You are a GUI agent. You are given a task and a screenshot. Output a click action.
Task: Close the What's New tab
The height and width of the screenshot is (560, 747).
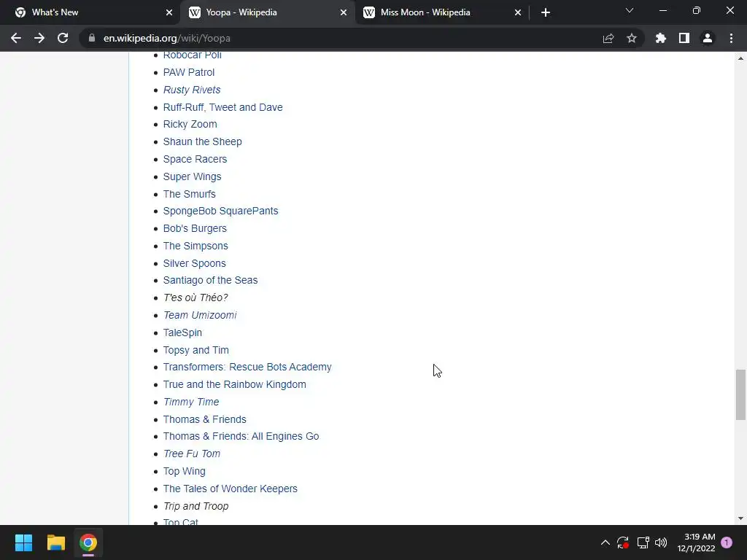coord(169,12)
